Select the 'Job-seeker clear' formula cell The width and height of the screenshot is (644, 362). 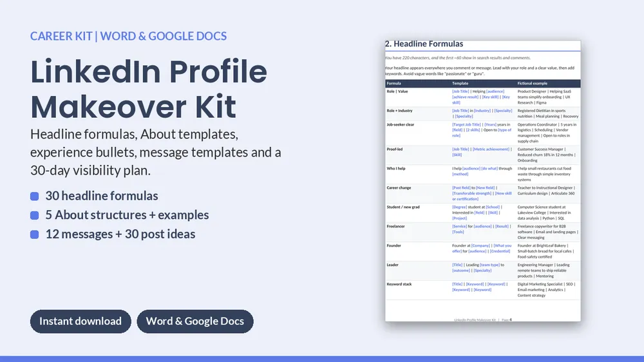(401, 125)
